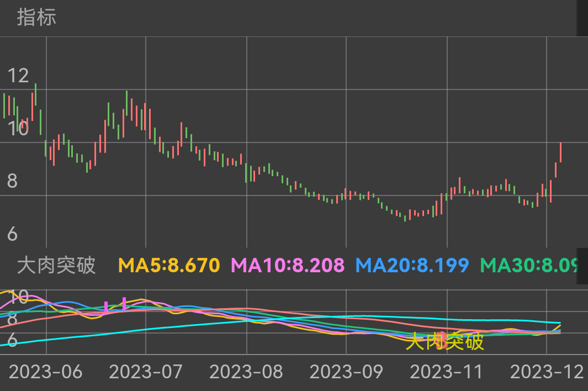The height and width of the screenshot is (391, 588).
Task: Click the MA20:8.199 indicator label
Action: click(x=412, y=266)
